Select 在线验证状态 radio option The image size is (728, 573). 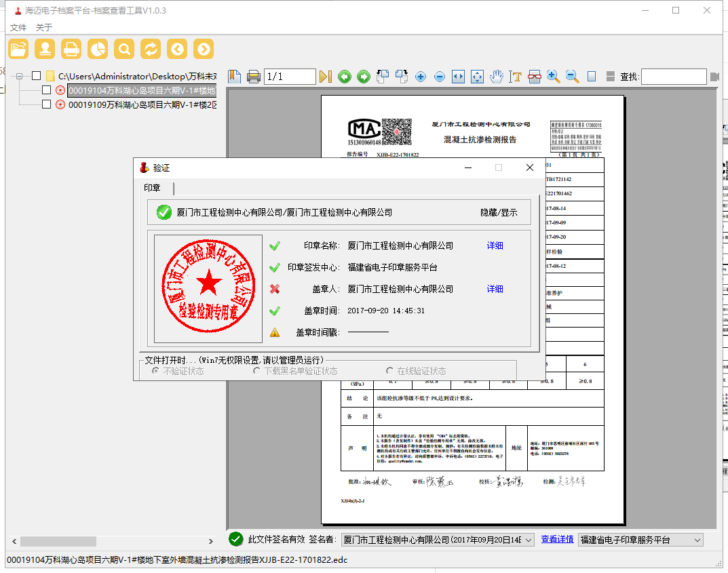pos(389,371)
